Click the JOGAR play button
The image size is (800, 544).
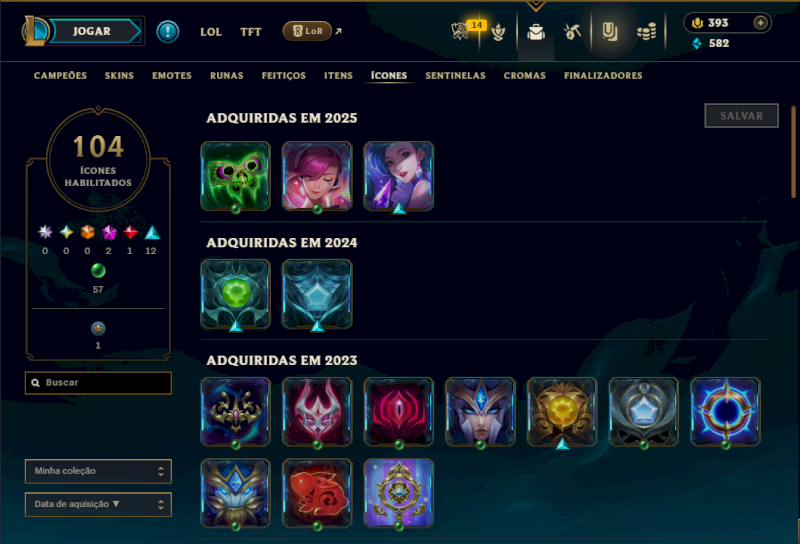pyautogui.click(x=92, y=31)
